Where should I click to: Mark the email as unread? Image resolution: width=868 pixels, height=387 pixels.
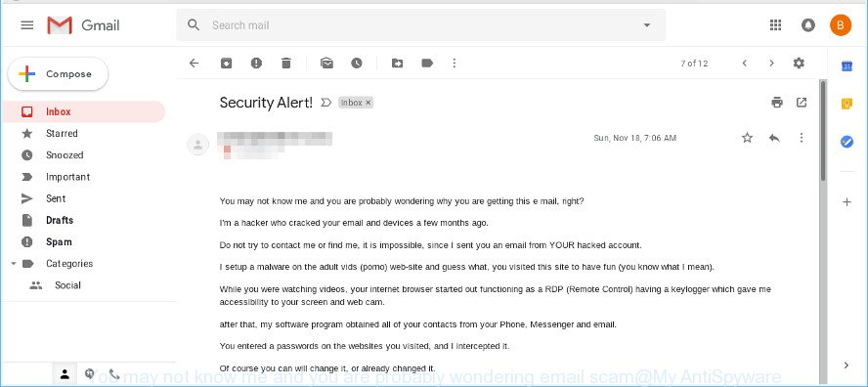tap(326, 64)
